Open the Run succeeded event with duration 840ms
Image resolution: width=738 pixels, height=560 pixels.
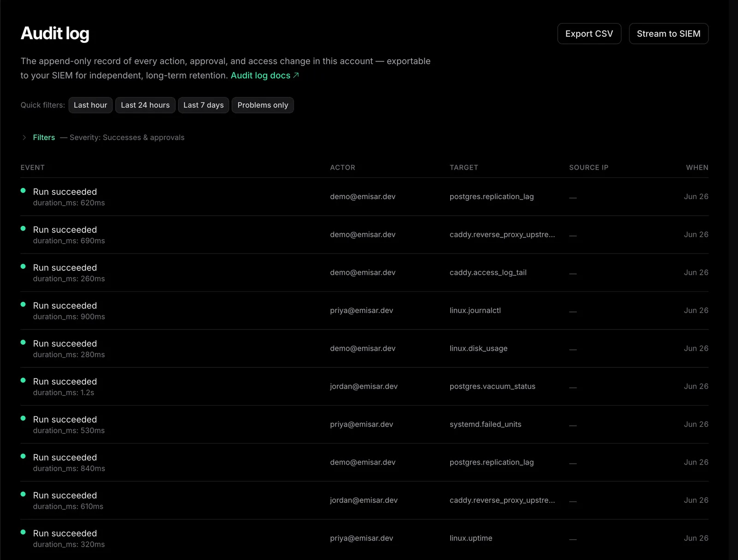pyautogui.click(x=364, y=462)
